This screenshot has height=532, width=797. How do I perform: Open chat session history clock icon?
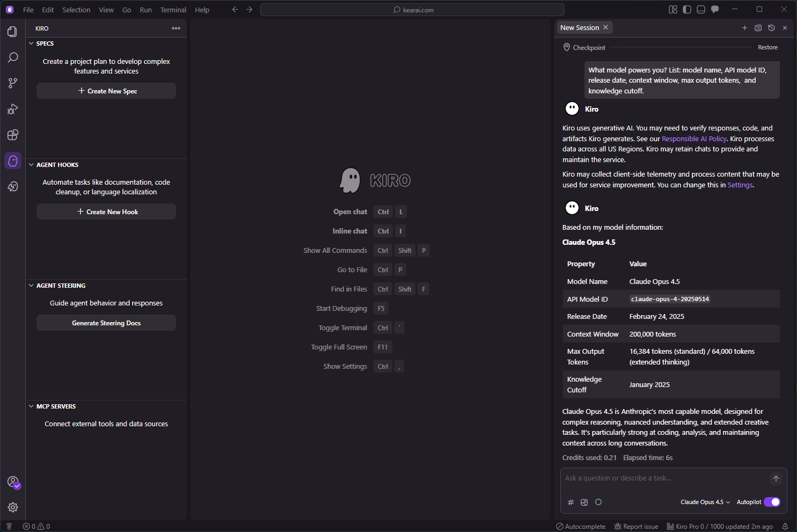click(771, 28)
